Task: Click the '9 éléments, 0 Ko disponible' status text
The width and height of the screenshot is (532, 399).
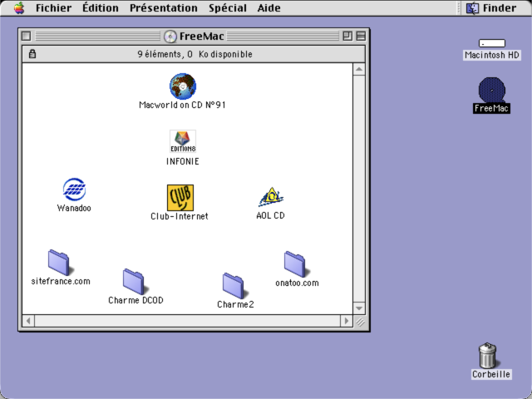Action: point(195,54)
